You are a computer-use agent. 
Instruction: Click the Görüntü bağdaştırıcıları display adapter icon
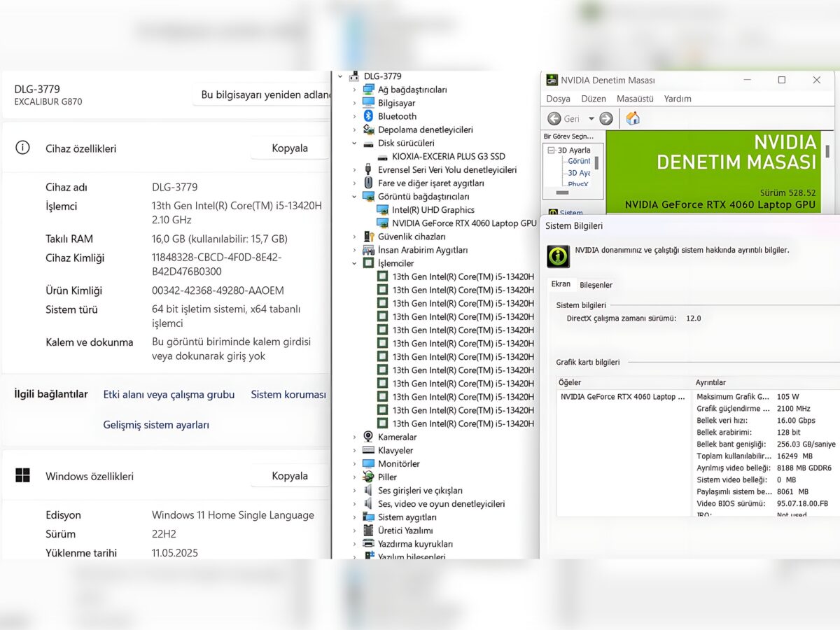click(368, 197)
